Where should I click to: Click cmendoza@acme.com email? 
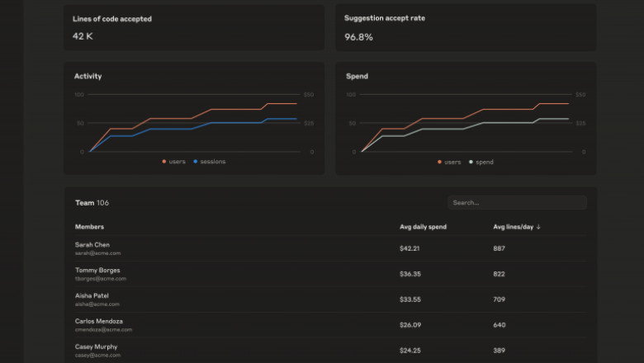click(x=103, y=330)
